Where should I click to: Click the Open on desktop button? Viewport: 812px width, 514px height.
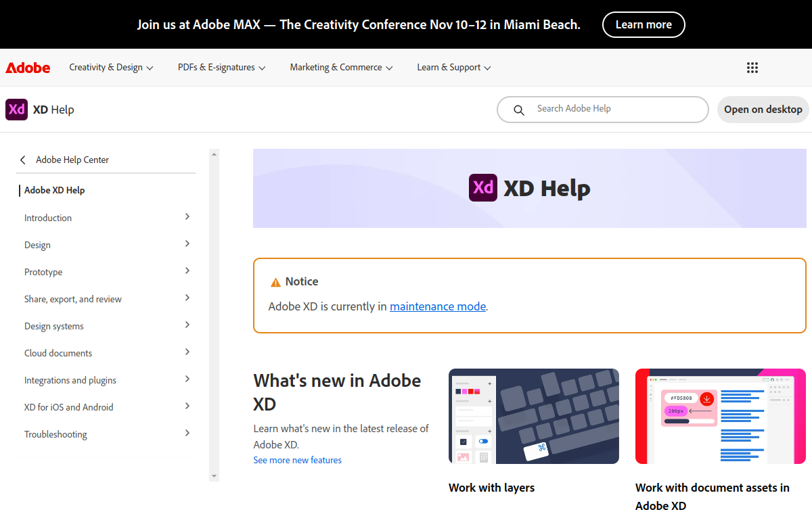pos(763,110)
